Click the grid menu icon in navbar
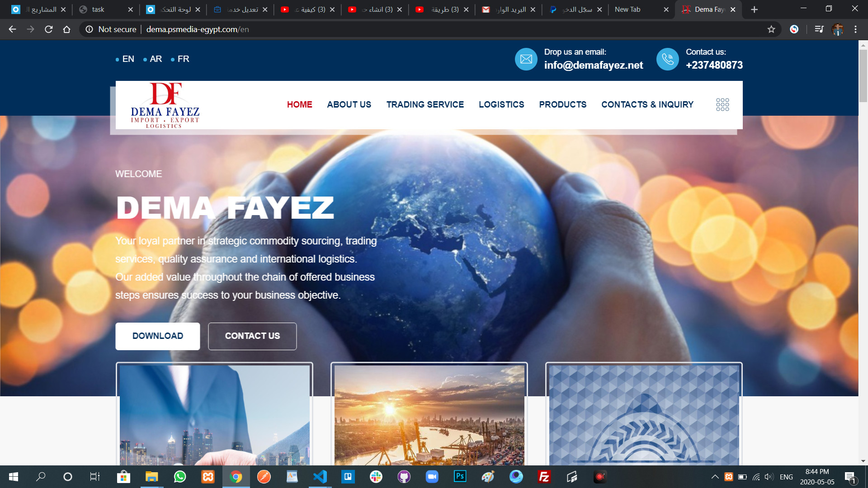The height and width of the screenshot is (488, 868). pyautogui.click(x=722, y=104)
